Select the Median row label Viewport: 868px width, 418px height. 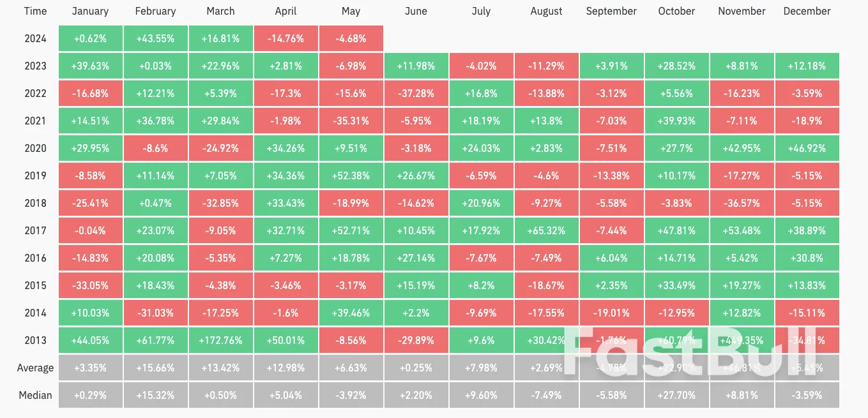35,396
